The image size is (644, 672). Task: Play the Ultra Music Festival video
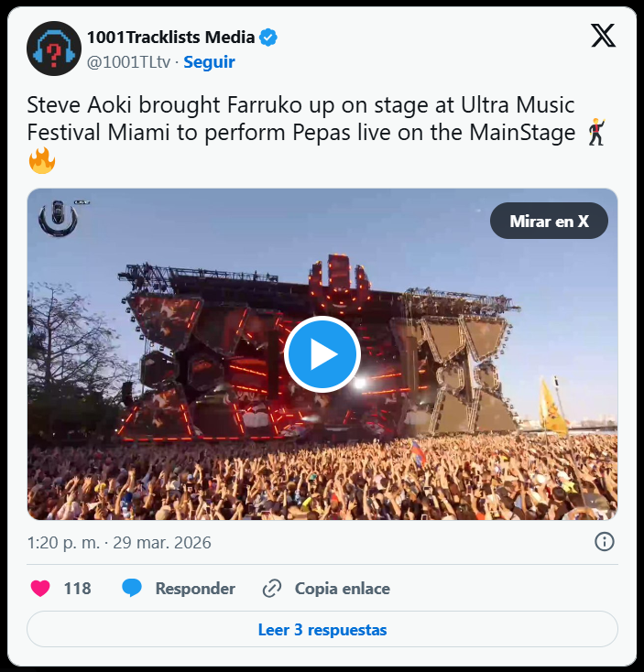322,354
